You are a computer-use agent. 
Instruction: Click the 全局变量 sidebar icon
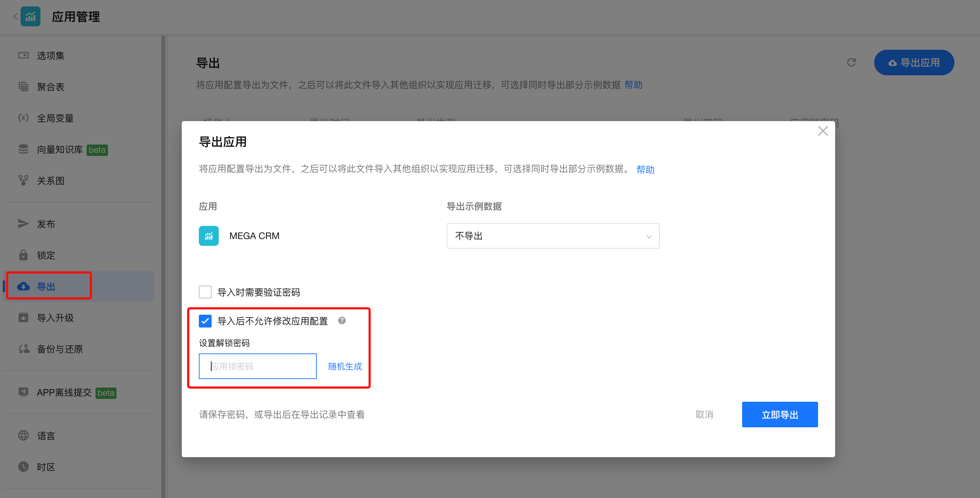[23, 118]
